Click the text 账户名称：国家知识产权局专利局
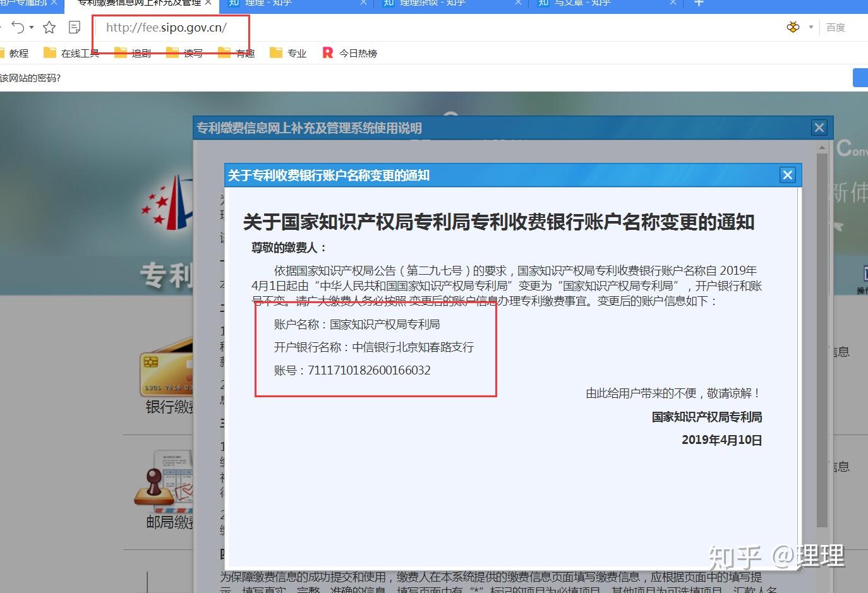This screenshot has width=868, height=593. click(357, 325)
